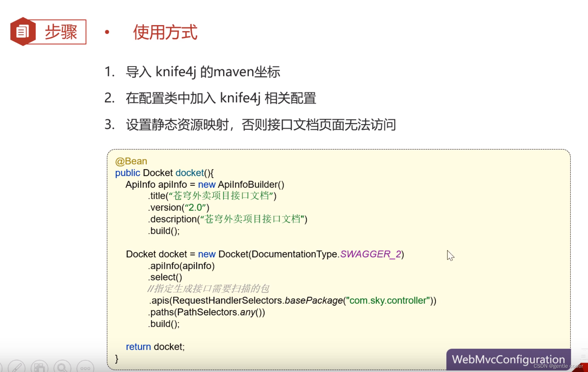The width and height of the screenshot is (588, 372).
Task: Click the CSDN @gentle coder watermark
Action: pyautogui.click(x=558, y=366)
